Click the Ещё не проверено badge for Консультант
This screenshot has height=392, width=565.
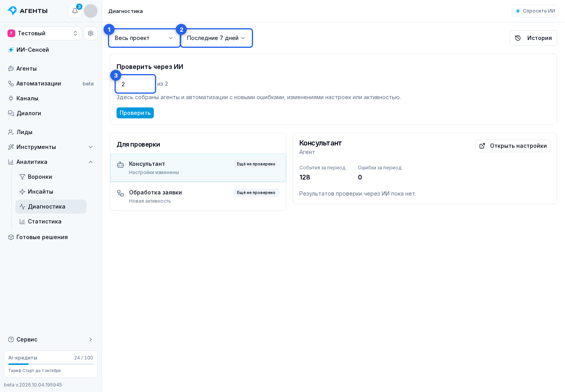tap(256, 164)
